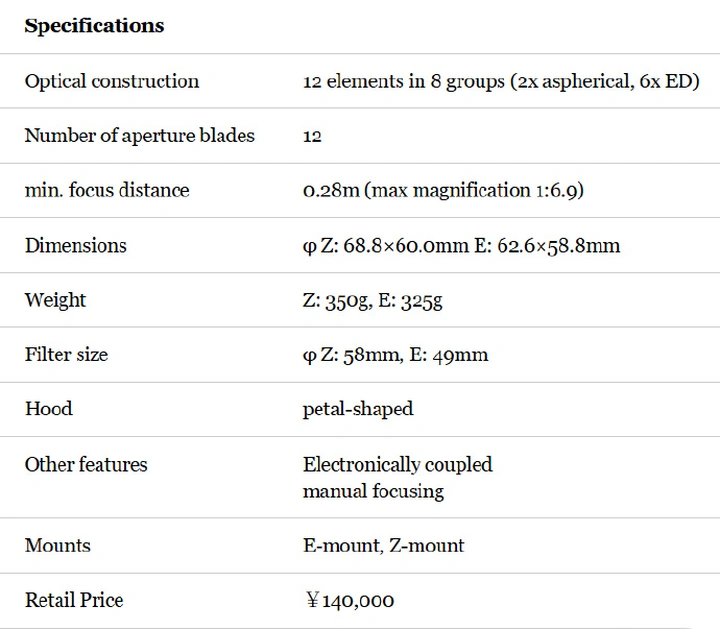This screenshot has width=720, height=630.
Task: Click the Dimensions row label
Action: point(76,245)
